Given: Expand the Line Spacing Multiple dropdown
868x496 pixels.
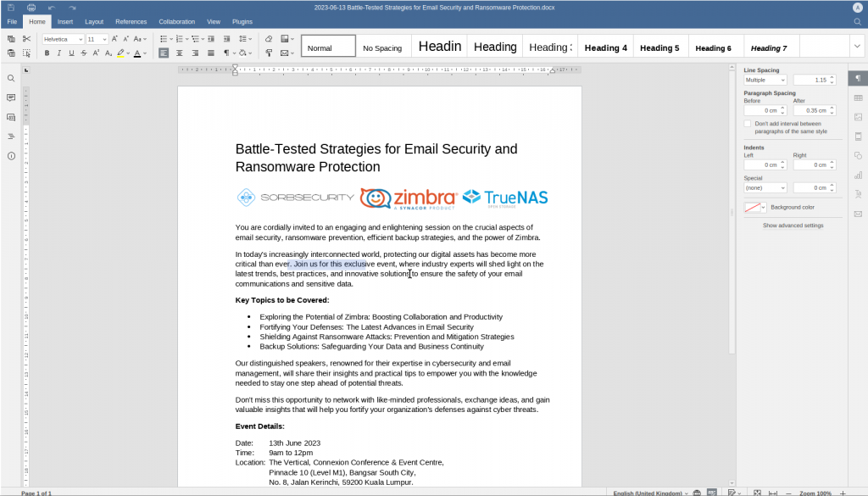Looking at the screenshot, I should pyautogui.click(x=764, y=79).
